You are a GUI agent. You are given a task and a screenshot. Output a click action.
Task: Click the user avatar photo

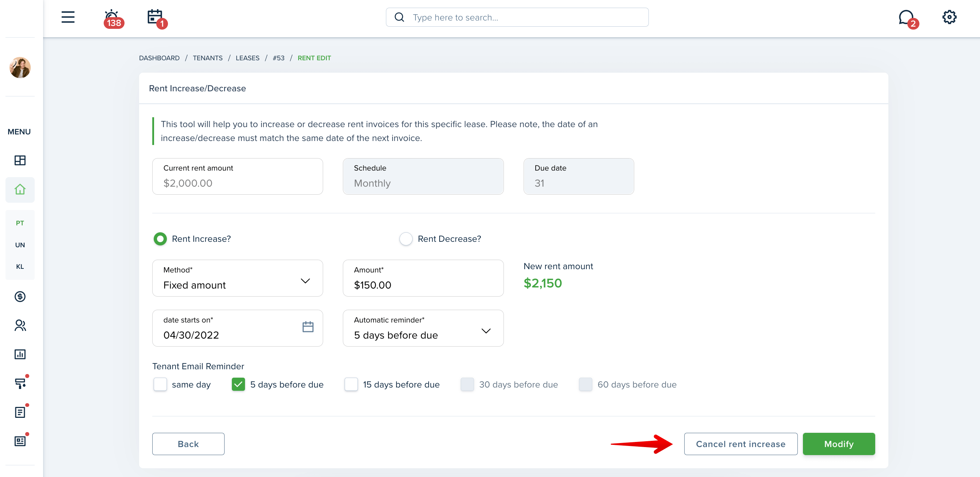(20, 67)
